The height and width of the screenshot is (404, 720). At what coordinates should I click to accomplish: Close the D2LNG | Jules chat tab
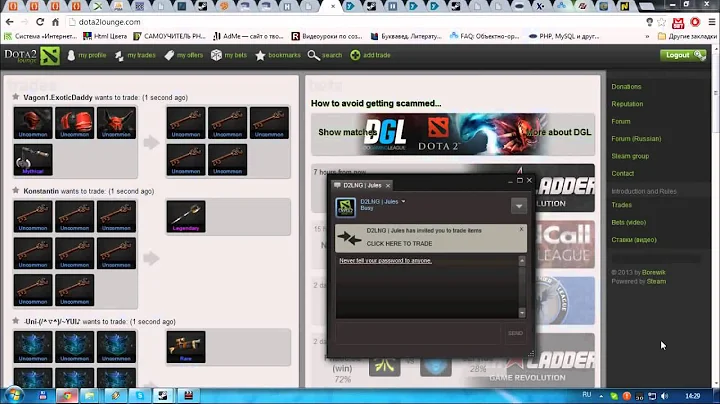point(388,185)
